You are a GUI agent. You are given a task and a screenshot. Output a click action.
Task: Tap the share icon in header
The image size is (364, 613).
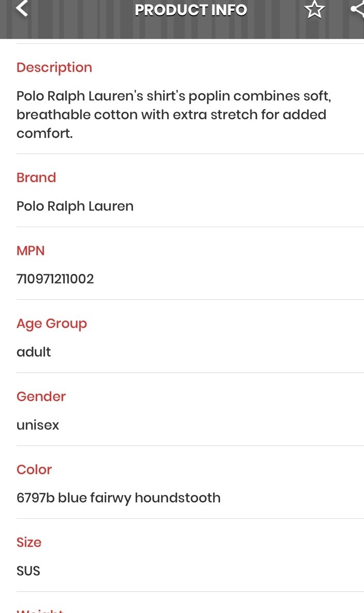357,9
